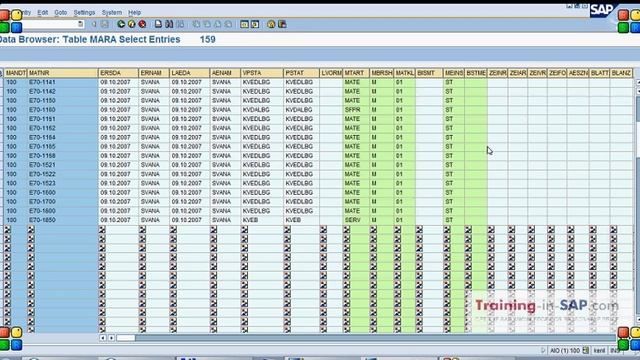Open the Settings menu
The height and width of the screenshot is (360, 640).
(84, 13)
